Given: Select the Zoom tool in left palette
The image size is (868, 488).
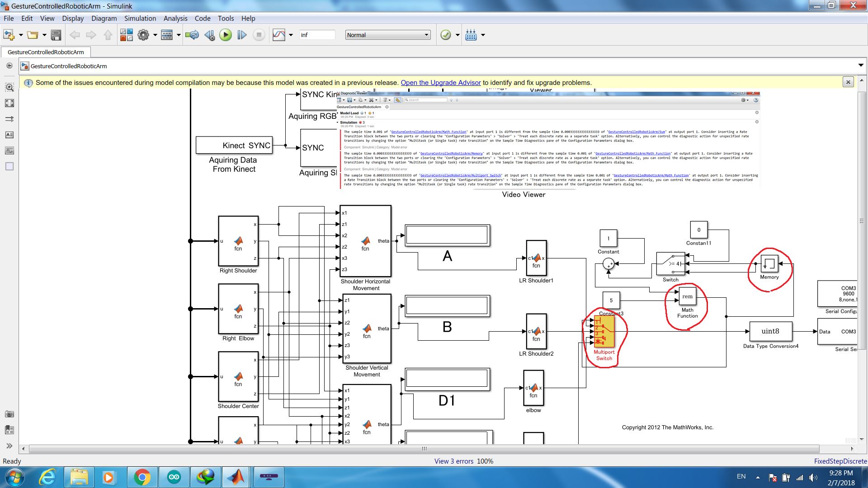Looking at the screenshot, I should (x=9, y=87).
